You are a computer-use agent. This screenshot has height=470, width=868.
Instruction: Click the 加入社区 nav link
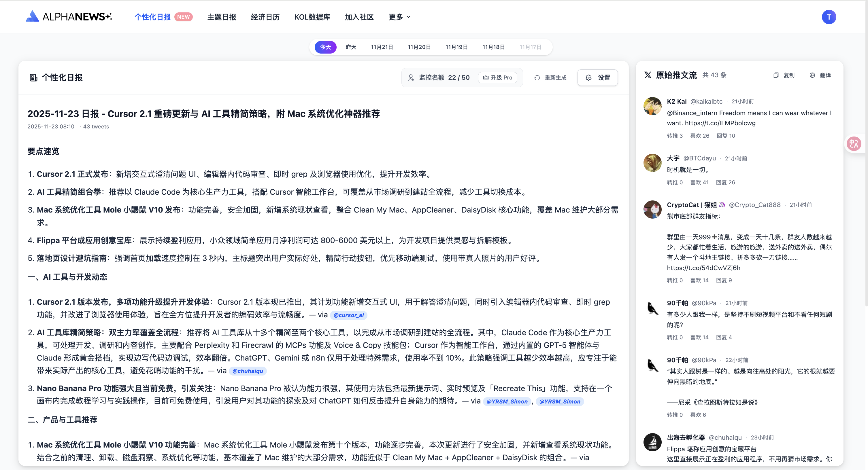tap(359, 17)
